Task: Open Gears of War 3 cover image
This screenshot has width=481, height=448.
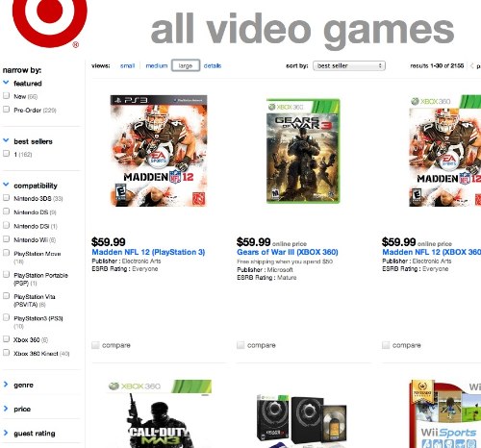Action: pos(303,151)
